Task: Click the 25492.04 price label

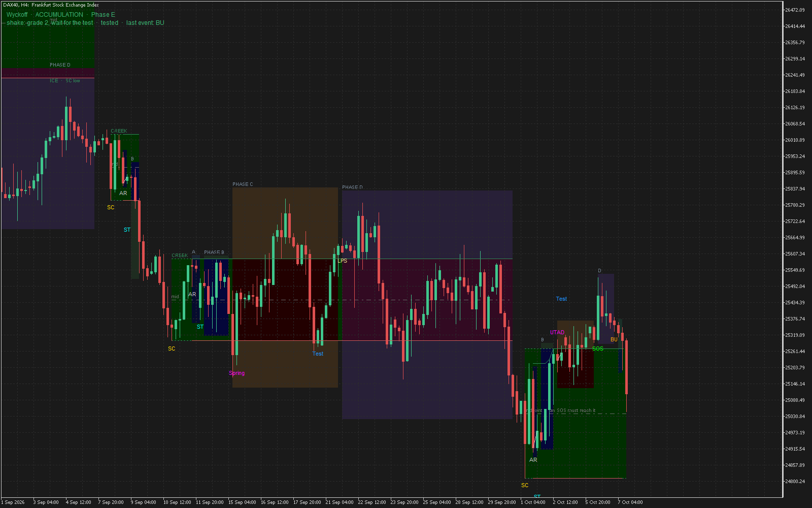Action: (x=795, y=287)
